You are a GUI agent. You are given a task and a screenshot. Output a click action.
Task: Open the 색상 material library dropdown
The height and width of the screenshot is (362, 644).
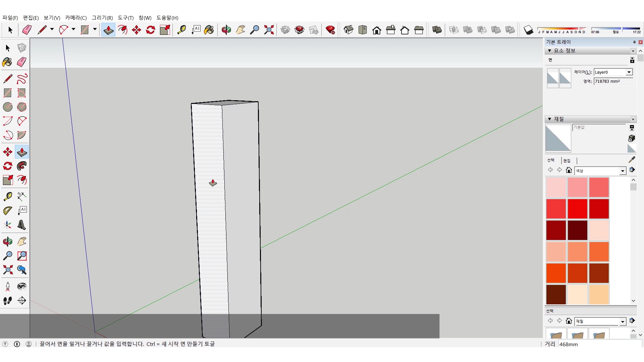[x=623, y=171]
